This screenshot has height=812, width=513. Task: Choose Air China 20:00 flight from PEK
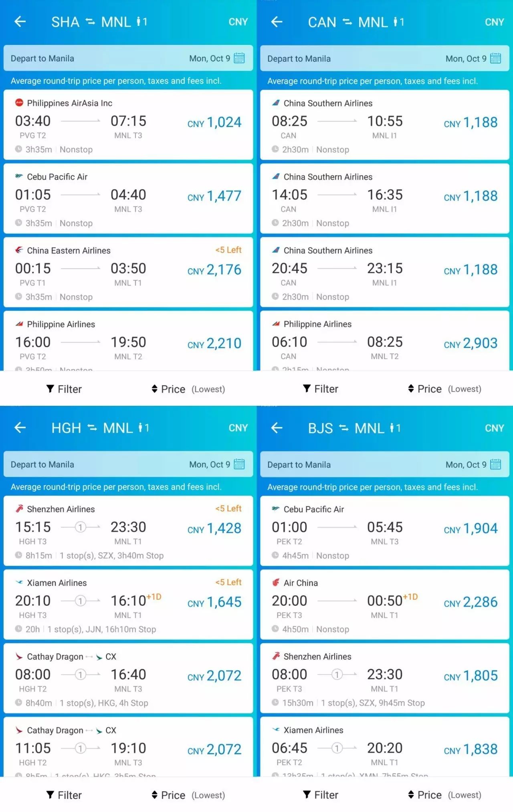click(x=385, y=605)
